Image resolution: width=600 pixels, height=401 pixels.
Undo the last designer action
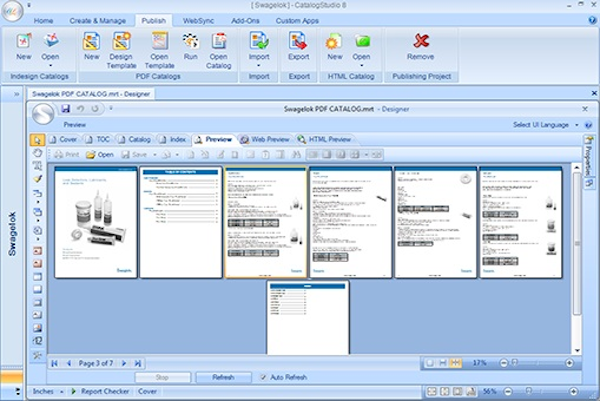click(x=80, y=109)
